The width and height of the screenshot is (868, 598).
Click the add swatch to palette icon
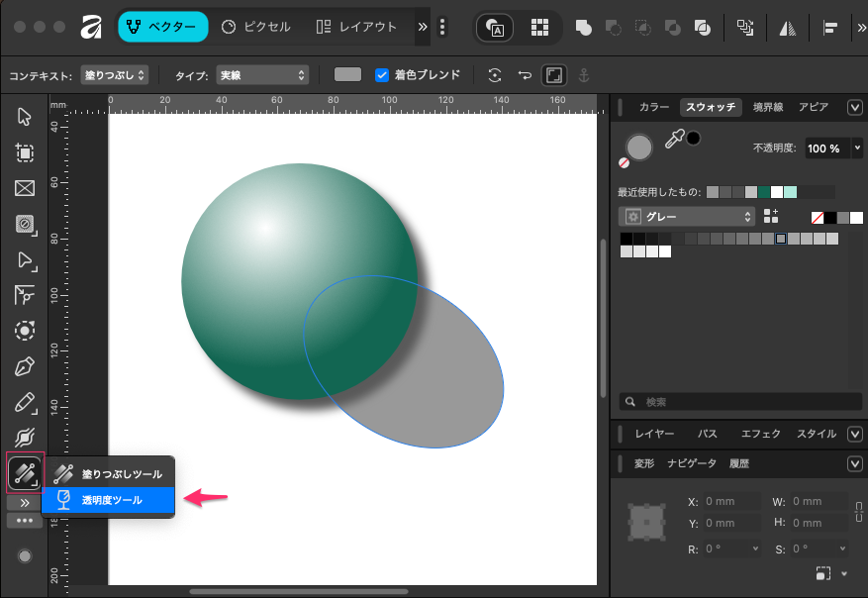click(771, 216)
